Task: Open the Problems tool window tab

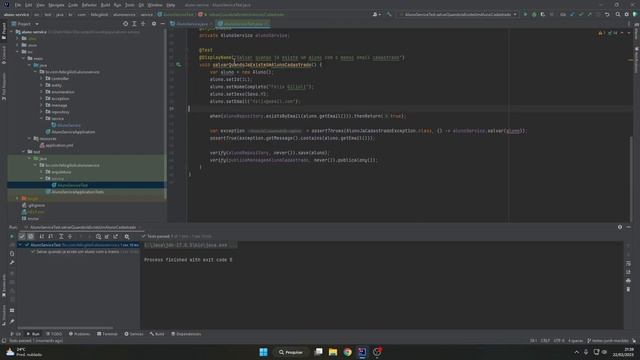Action: point(79,334)
